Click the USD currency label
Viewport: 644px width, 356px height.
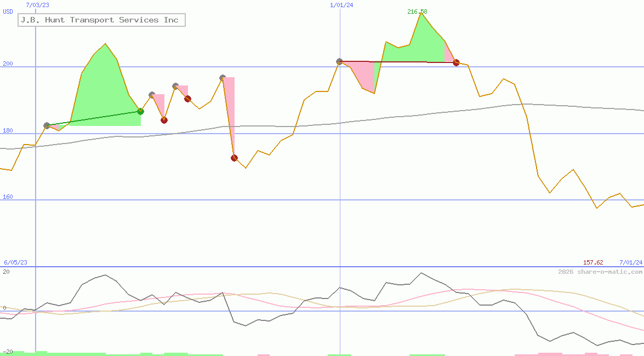click(x=8, y=12)
